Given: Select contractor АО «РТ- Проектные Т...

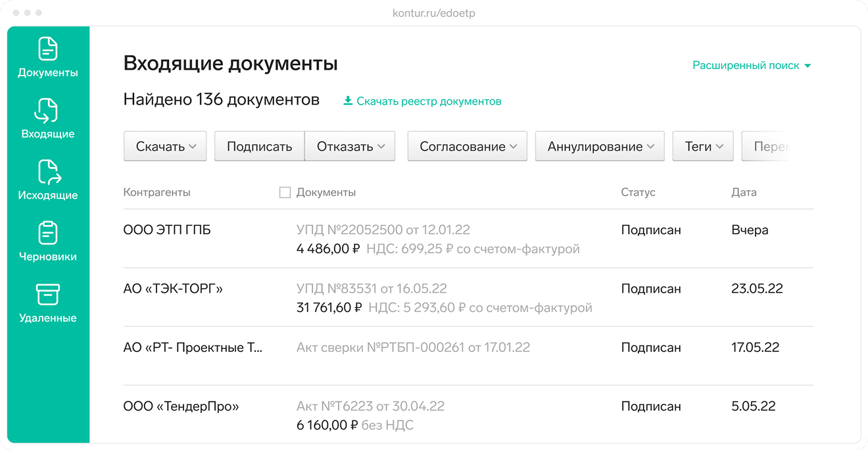Looking at the screenshot, I should 193,347.
